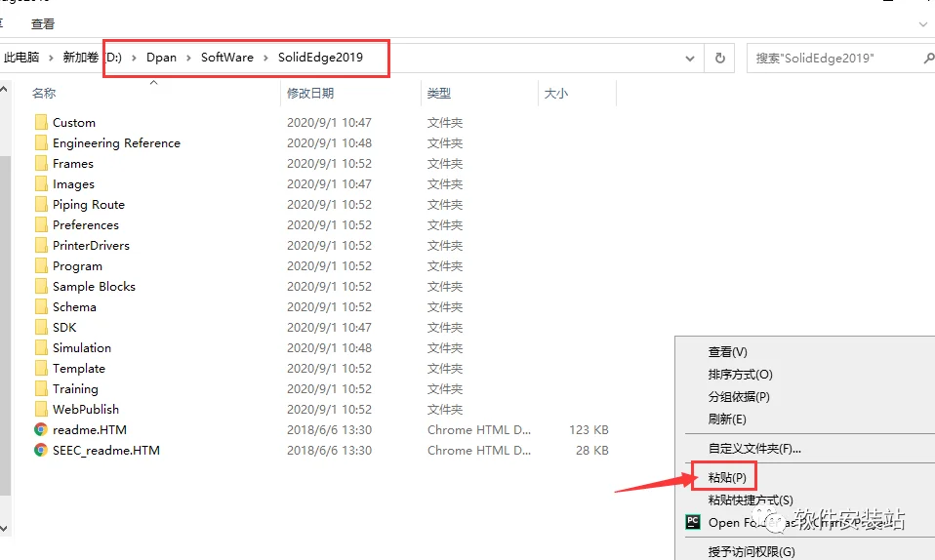Navigate to SoftWare in the breadcrumb
The width and height of the screenshot is (935, 560).
[227, 58]
